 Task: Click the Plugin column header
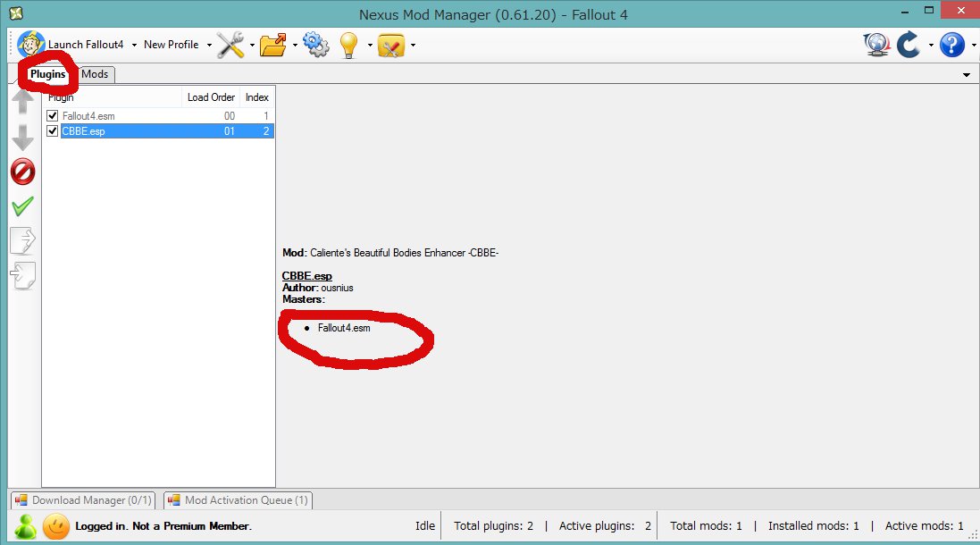coord(113,96)
